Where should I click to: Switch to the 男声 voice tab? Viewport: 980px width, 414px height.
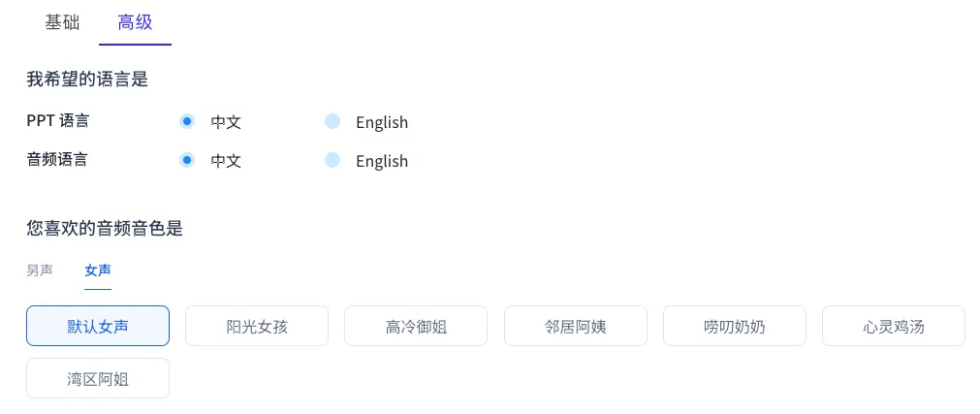tap(40, 271)
